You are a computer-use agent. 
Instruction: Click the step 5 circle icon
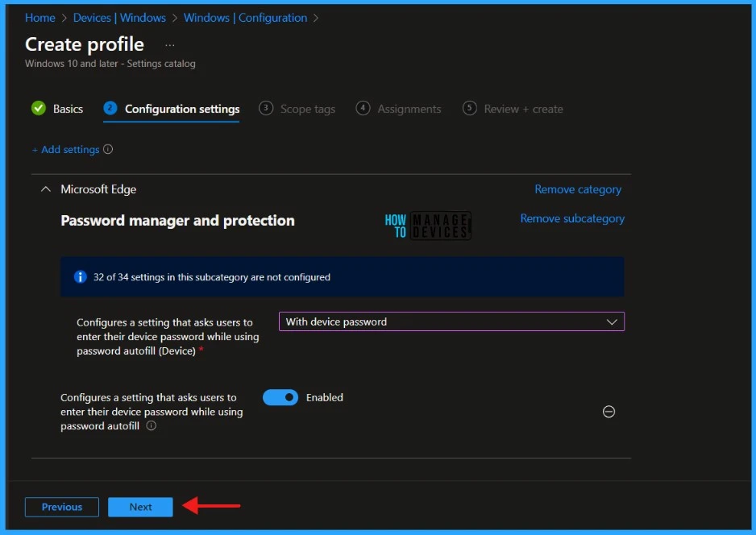coord(469,108)
